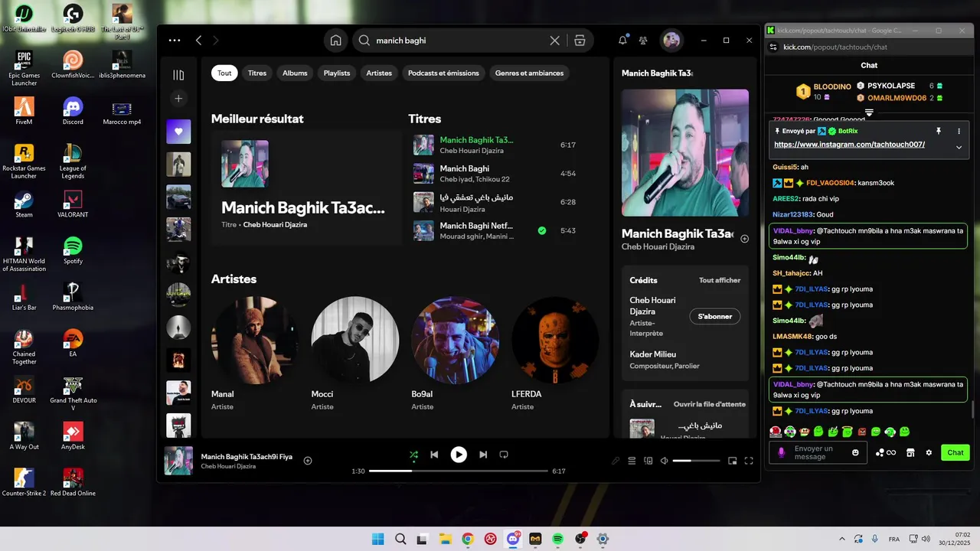Expand Your Library sidebar icon

coord(178,75)
